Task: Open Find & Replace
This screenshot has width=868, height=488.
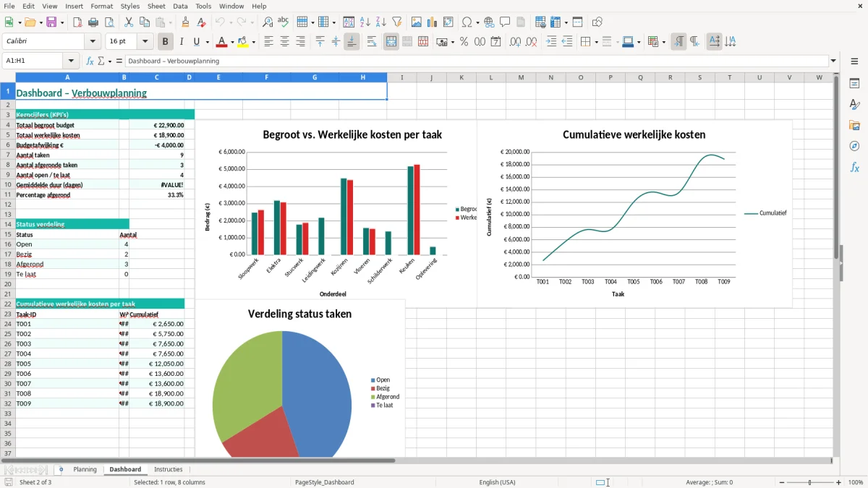Action: [268, 22]
